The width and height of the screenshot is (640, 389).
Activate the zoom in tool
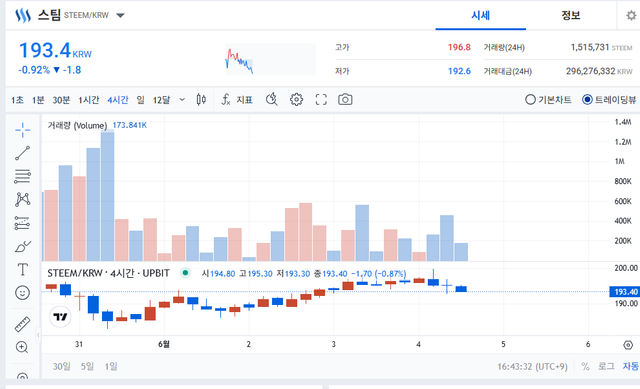22,347
